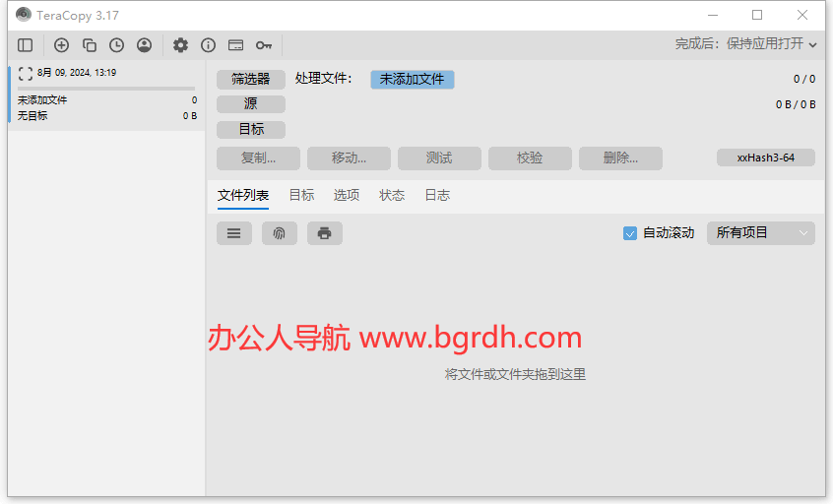Click the printer icon button

(x=325, y=233)
